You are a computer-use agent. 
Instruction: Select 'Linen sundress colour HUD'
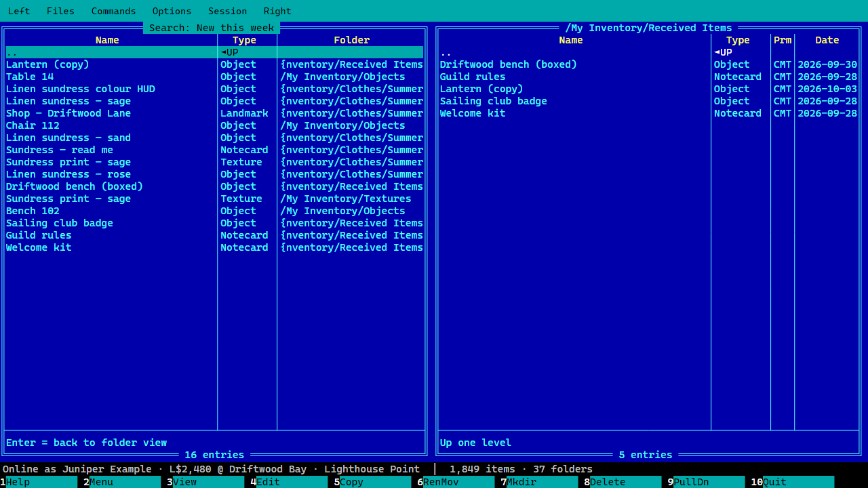pos(214,89)
